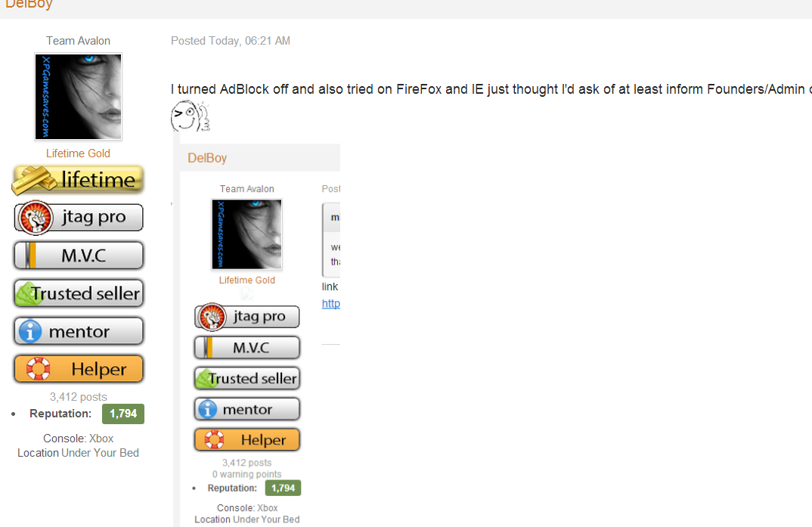This screenshot has height=527, width=812.
Task: Open DelBoy's large avatar in left sidebar
Action: [78, 96]
